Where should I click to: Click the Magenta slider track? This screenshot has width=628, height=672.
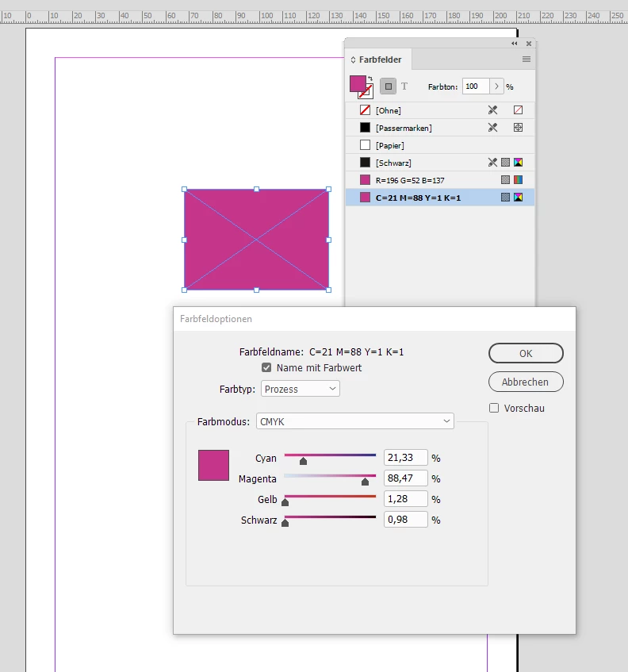pos(330,476)
